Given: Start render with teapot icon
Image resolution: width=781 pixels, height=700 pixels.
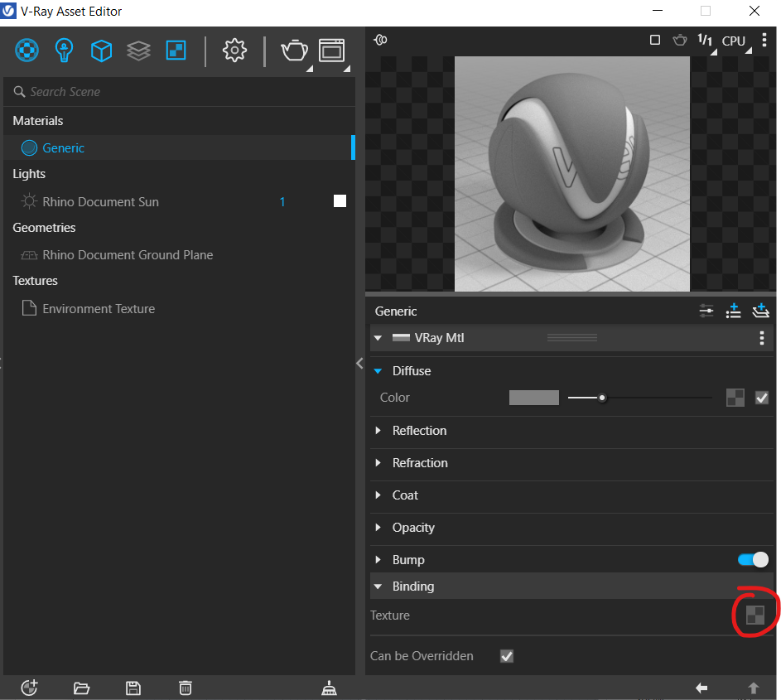Looking at the screenshot, I should tap(294, 51).
